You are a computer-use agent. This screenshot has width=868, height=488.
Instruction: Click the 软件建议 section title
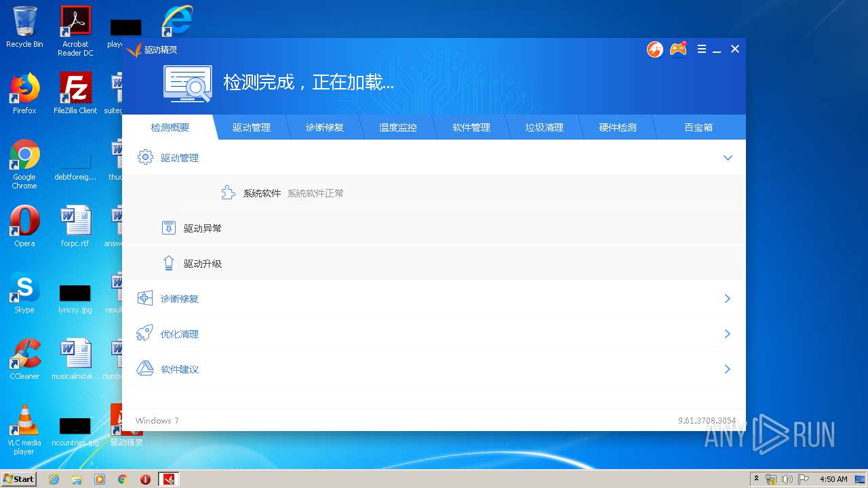point(180,369)
